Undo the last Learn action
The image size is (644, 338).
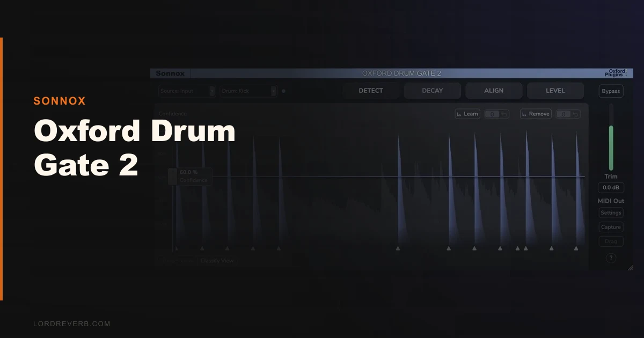pos(505,114)
